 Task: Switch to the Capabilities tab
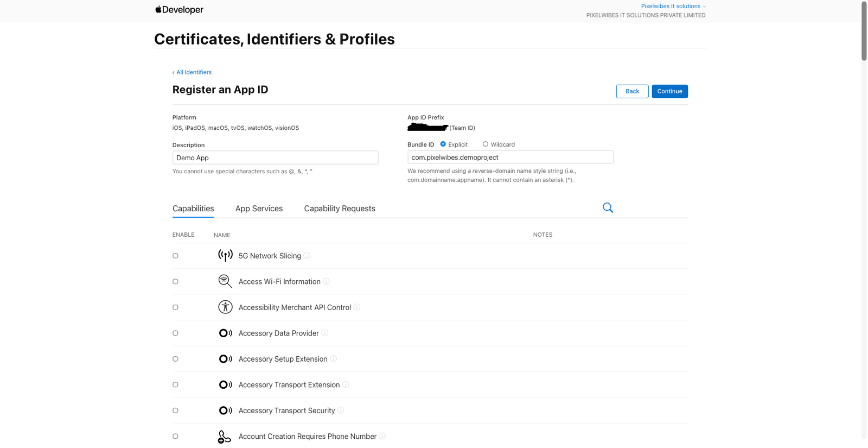pyautogui.click(x=193, y=209)
